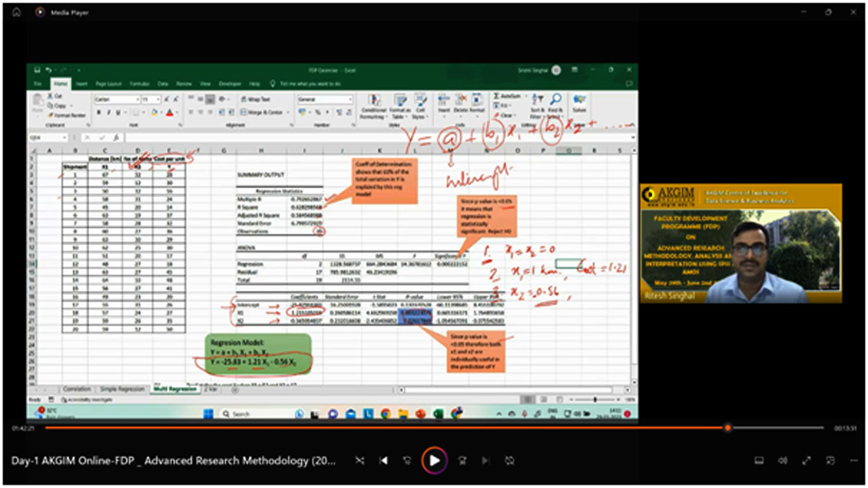Toggle repeat mode in the Media Player
The width and height of the screenshot is (868, 488).
point(509,461)
